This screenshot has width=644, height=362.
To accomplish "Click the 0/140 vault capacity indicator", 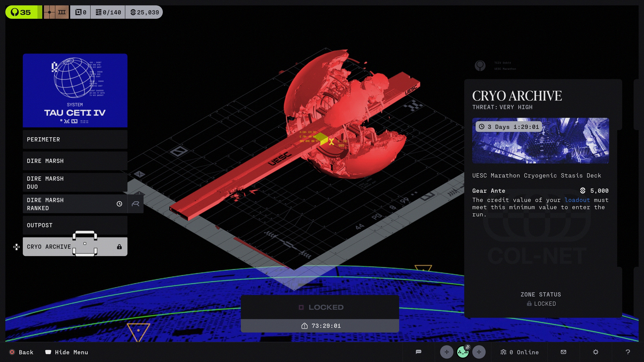I will point(108,12).
